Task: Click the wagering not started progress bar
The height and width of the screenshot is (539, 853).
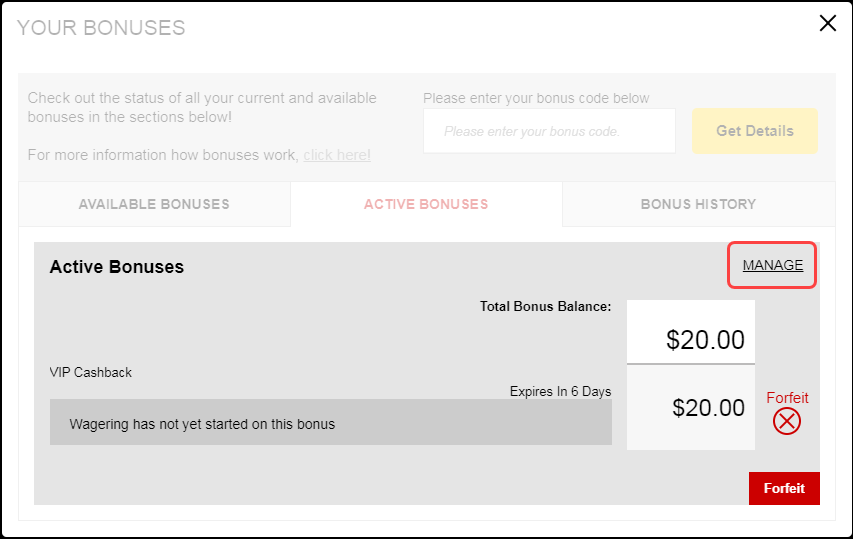Action: [331, 423]
